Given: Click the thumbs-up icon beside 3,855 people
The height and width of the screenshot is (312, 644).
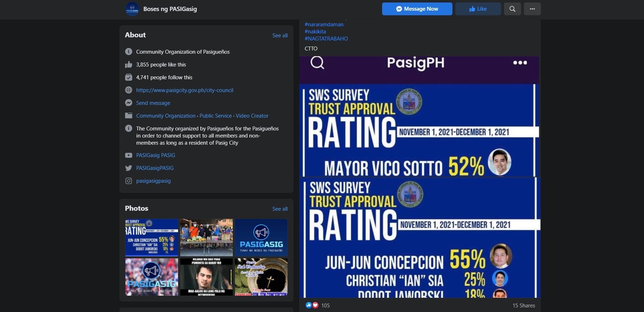Looking at the screenshot, I should click(129, 64).
